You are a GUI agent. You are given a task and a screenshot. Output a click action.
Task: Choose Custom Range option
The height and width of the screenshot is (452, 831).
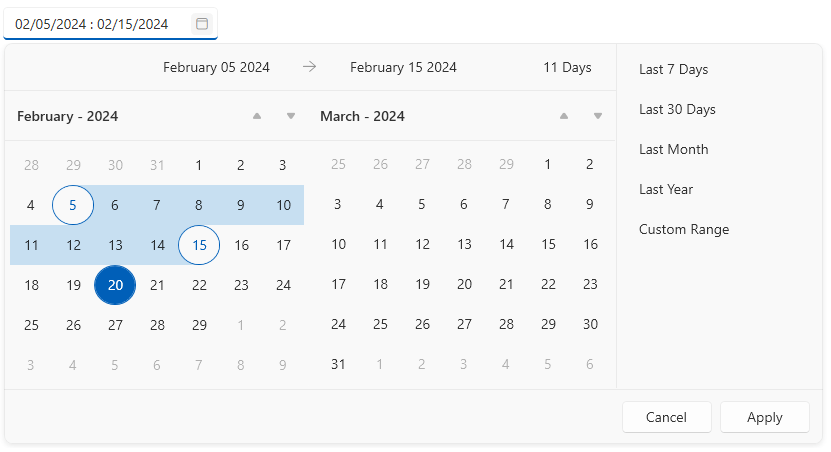[x=684, y=229]
